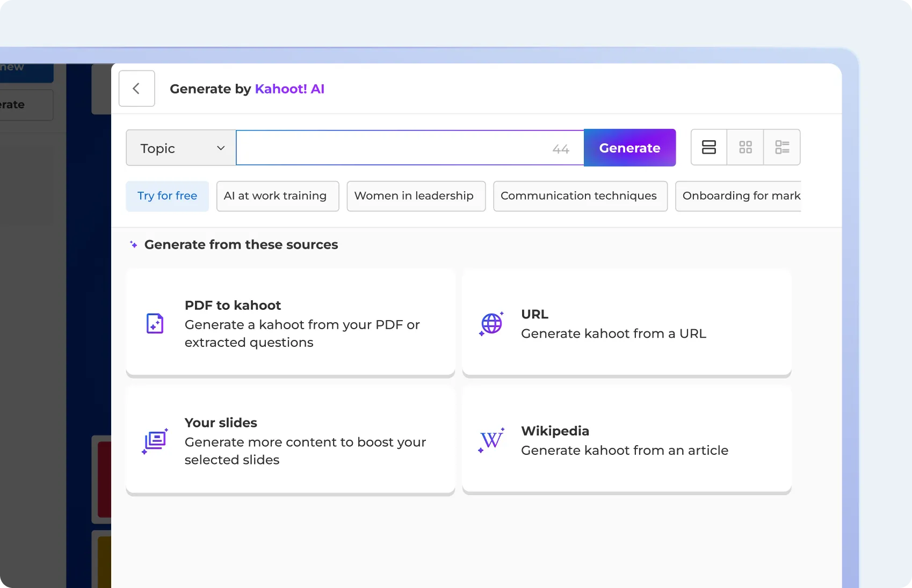The height and width of the screenshot is (588, 912).
Task: Click the Generate from these sources heading
Action: [241, 244]
